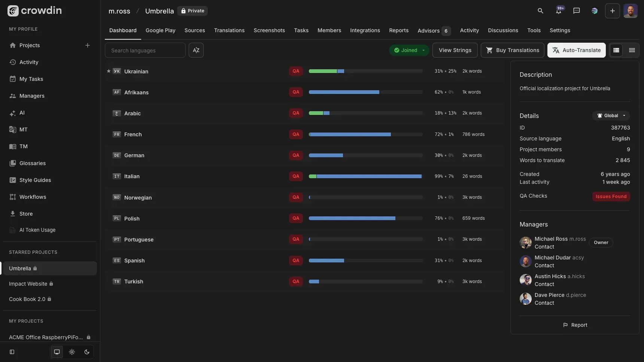Open notifications bell with 99+ badge

click(559, 11)
